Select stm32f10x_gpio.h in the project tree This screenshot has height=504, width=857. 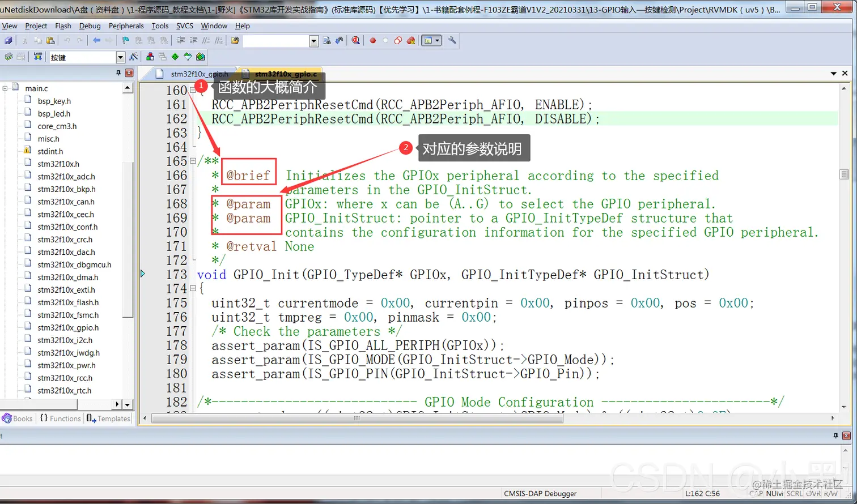pyautogui.click(x=68, y=327)
